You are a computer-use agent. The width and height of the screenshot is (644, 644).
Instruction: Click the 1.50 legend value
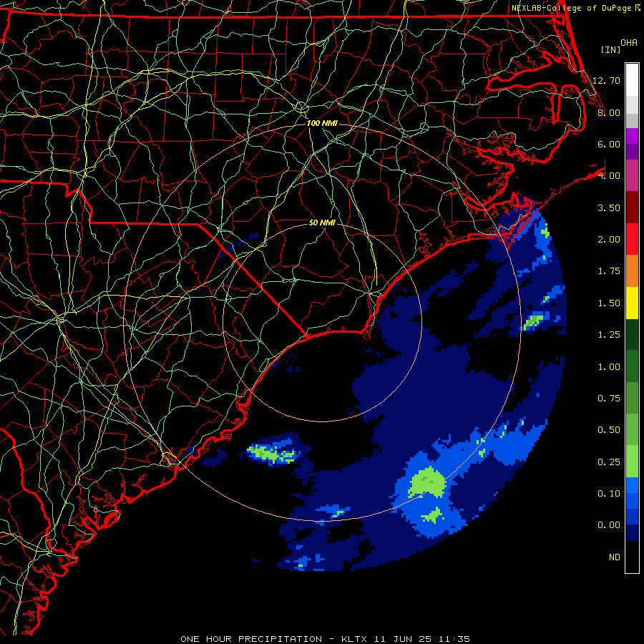609,303
